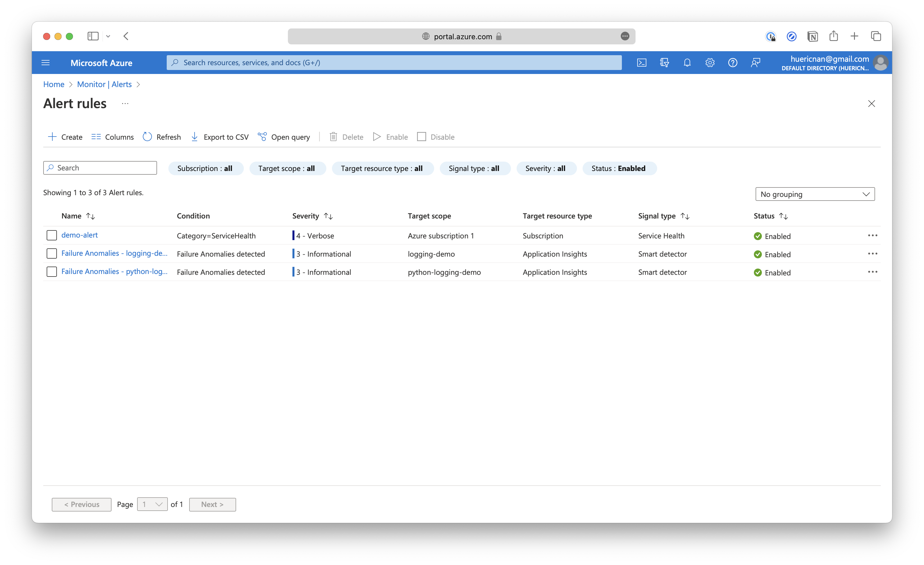The width and height of the screenshot is (924, 565).
Task: Open the Page number dropdown
Action: [x=152, y=504]
